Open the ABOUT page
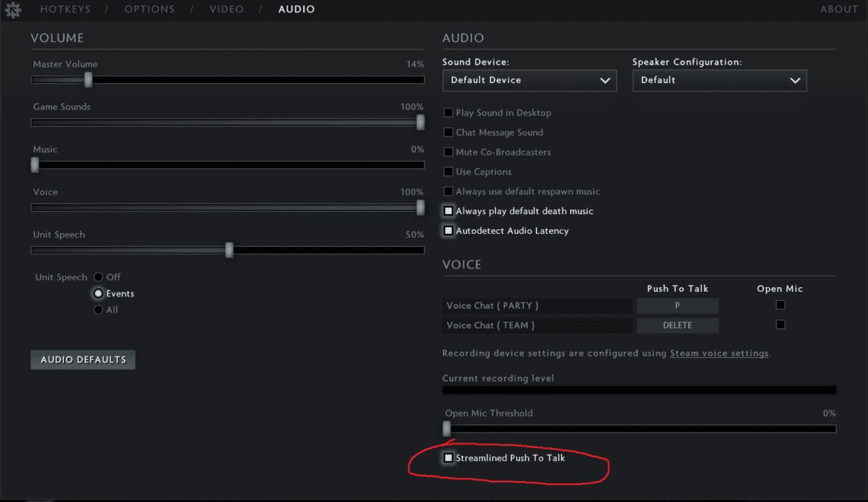Viewport: 868px width, 502px height. [838, 9]
